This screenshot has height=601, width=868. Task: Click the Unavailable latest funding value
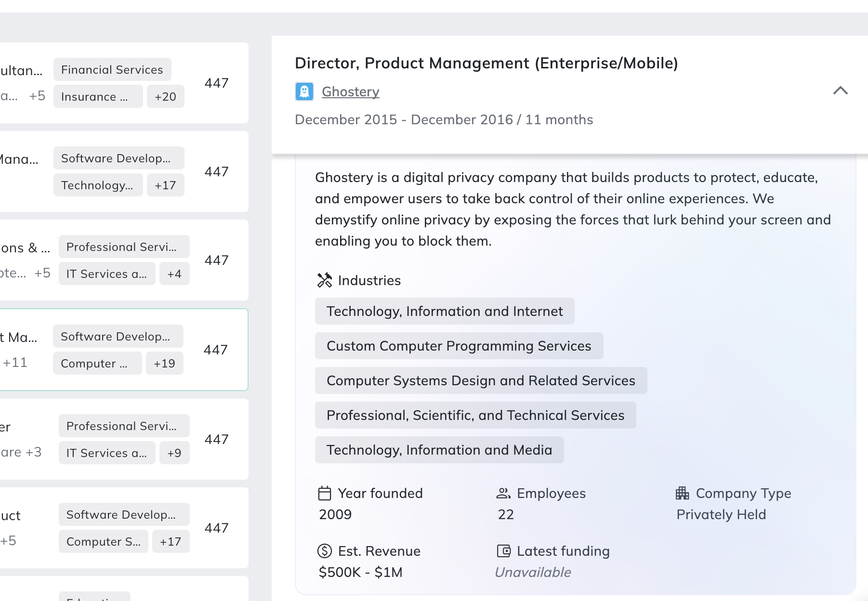coord(533,572)
